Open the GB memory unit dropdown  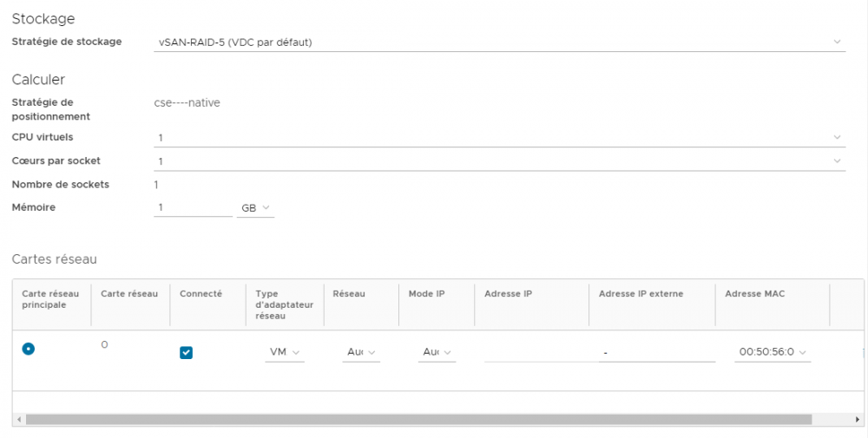[255, 208]
